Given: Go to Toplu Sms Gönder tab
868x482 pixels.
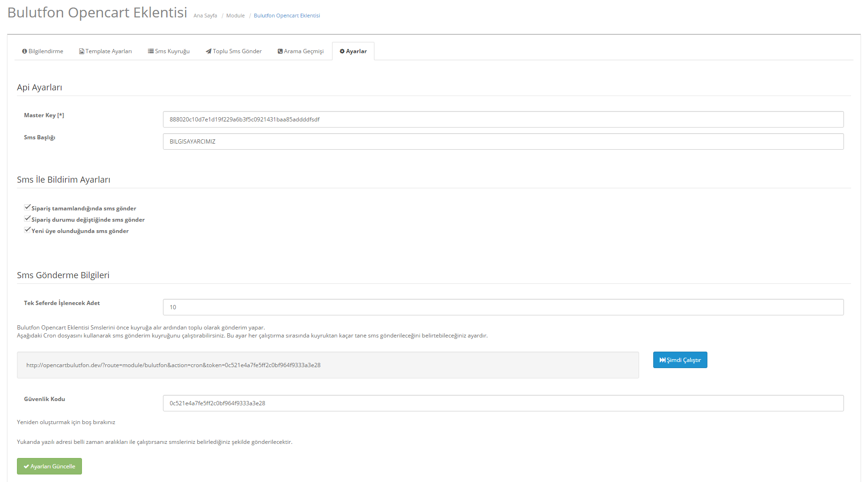Looking at the screenshot, I should point(234,51).
